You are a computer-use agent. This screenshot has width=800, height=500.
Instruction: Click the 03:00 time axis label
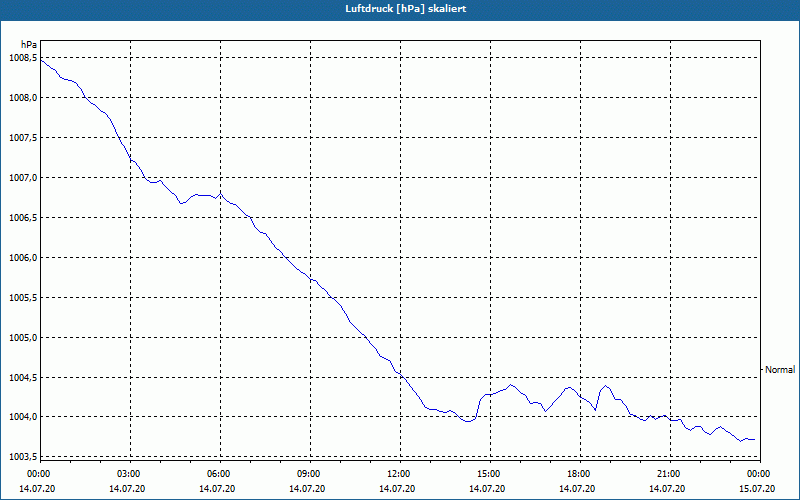131,474
